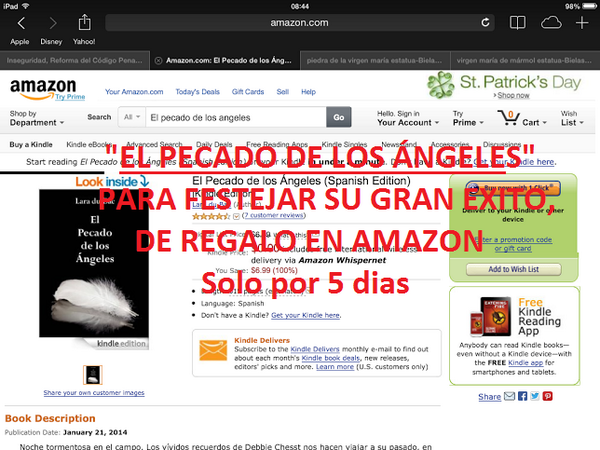The width and height of the screenshot is (600, 450).
Task: Open Kindle eBooks tab
Action: click(x=89, y=145)
